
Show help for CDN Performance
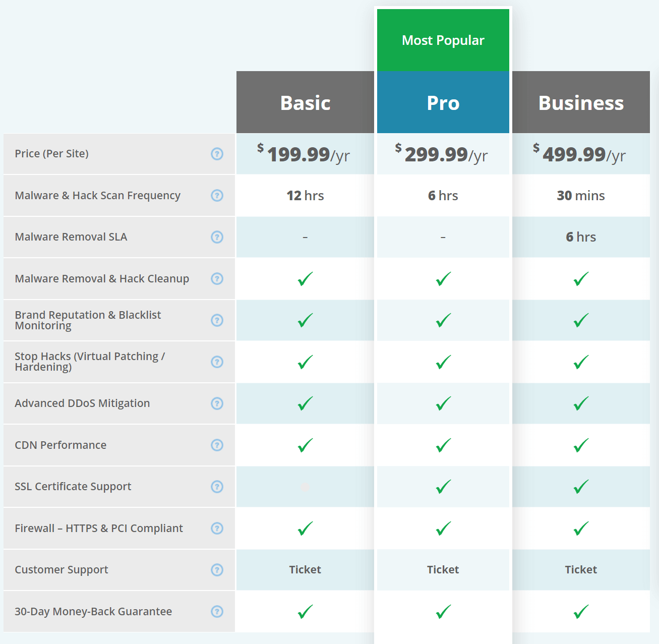click(217, 445)
